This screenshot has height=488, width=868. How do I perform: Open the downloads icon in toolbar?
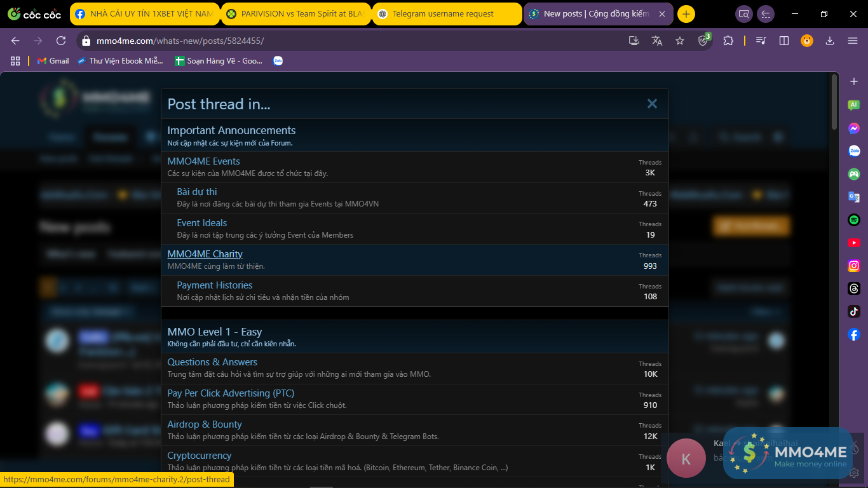pyautogui.click(x=830, y=41)
